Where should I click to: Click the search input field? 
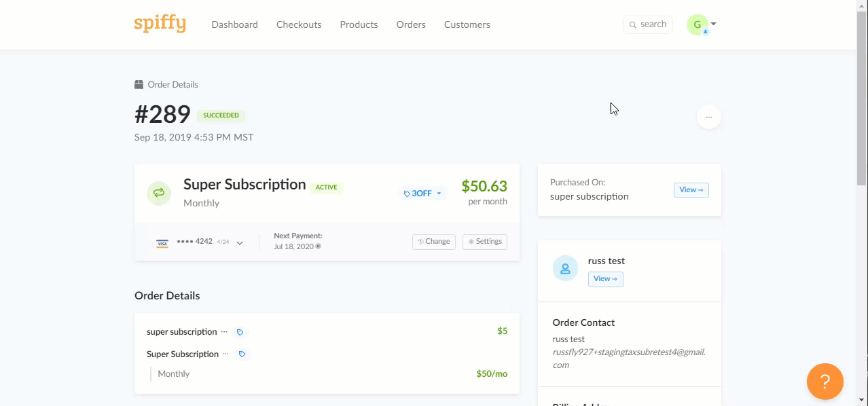648,24
